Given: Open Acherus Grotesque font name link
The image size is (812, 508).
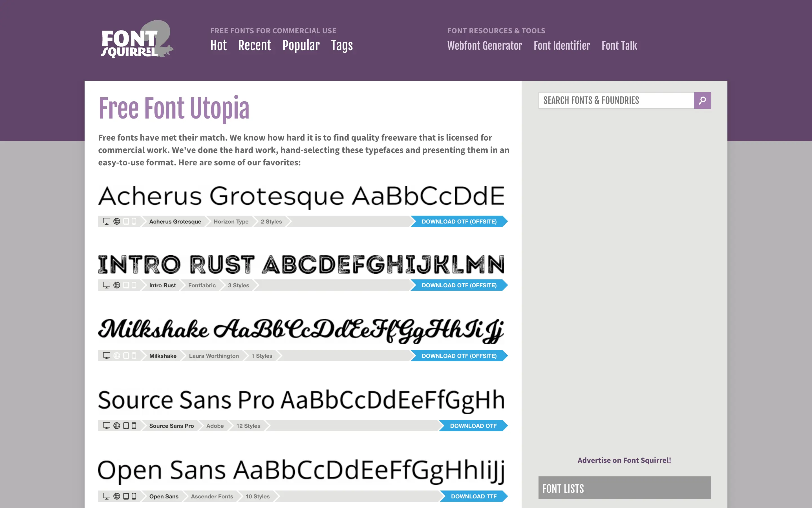Looking at the screenshot, I should coord(175,222).
